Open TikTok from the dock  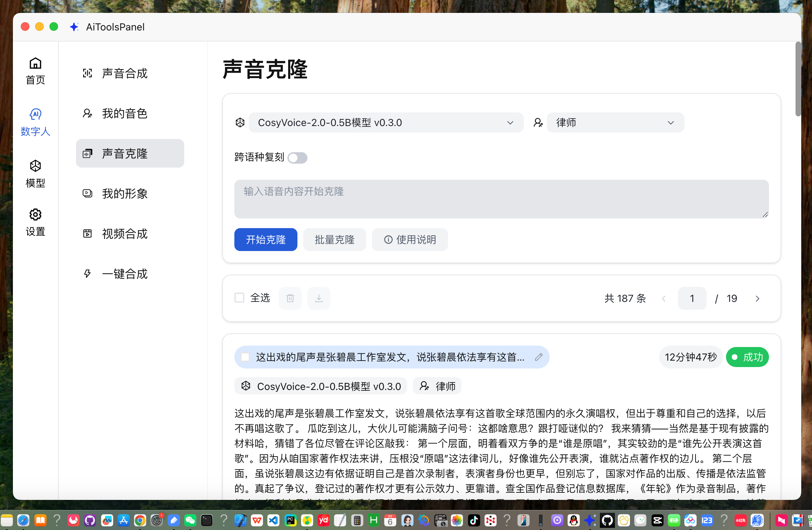coord(474,520)
